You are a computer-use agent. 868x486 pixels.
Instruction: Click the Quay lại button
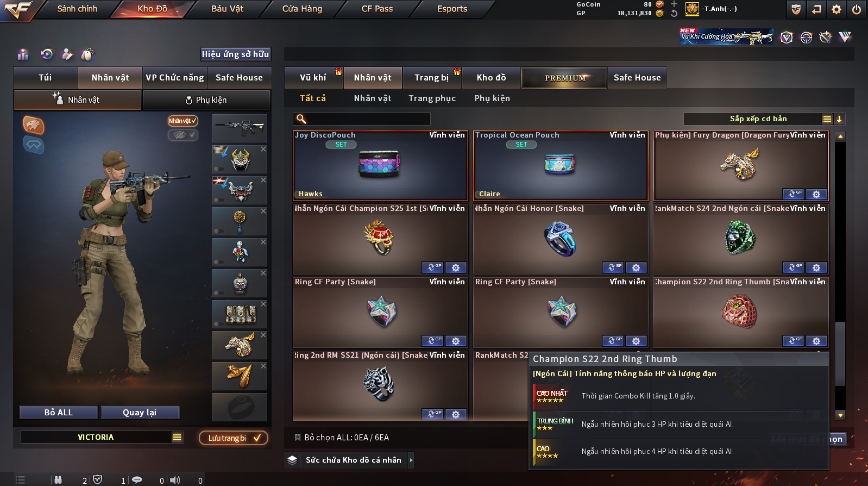(x=140, y=413)
